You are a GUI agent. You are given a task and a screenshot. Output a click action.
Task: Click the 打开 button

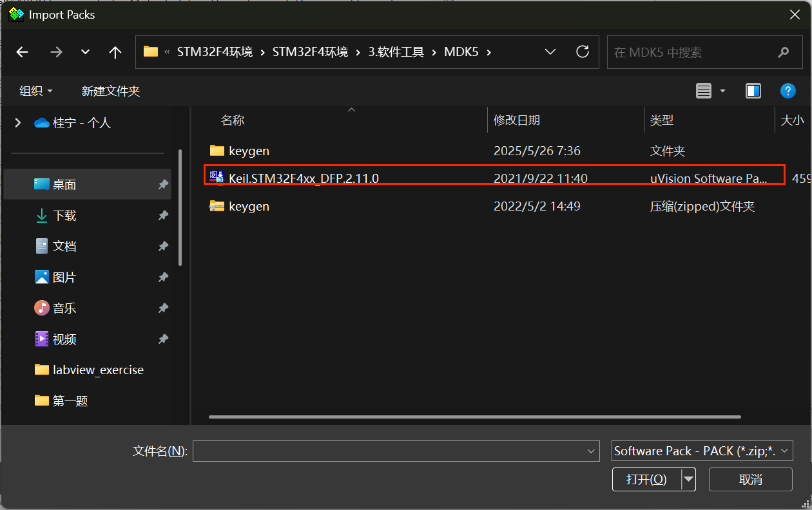pos(646,480)
